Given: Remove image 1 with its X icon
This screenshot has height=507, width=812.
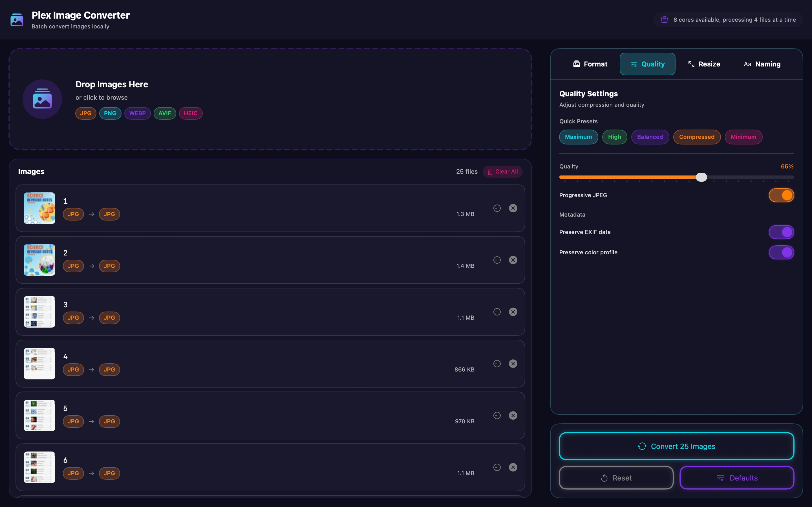Looking at the screenshot, I should click(513, 208).
